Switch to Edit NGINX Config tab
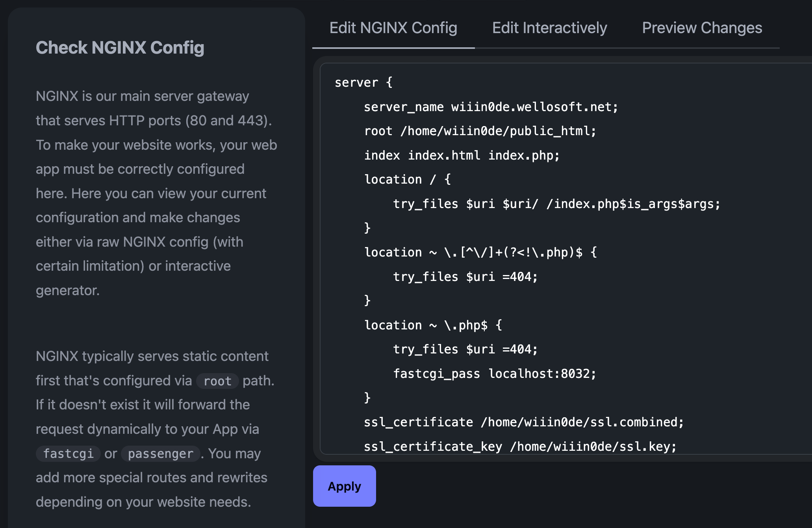Screen dimensions: 812x528 [x=393, y=28]
